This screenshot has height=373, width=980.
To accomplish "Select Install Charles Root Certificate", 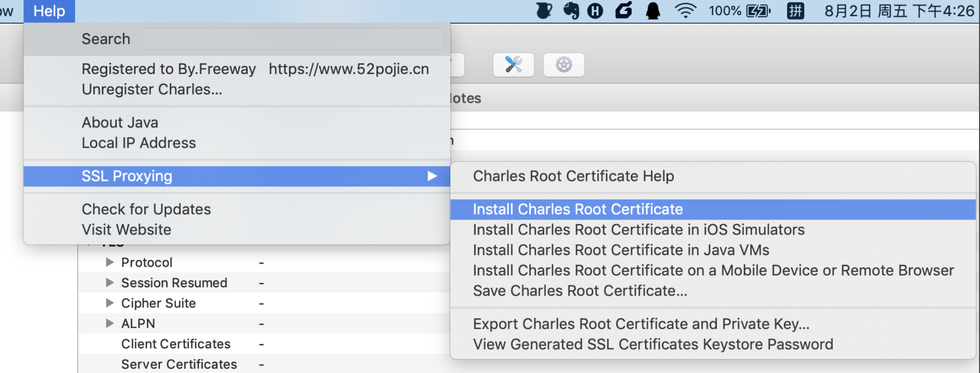I will click(x=713, y=209).
